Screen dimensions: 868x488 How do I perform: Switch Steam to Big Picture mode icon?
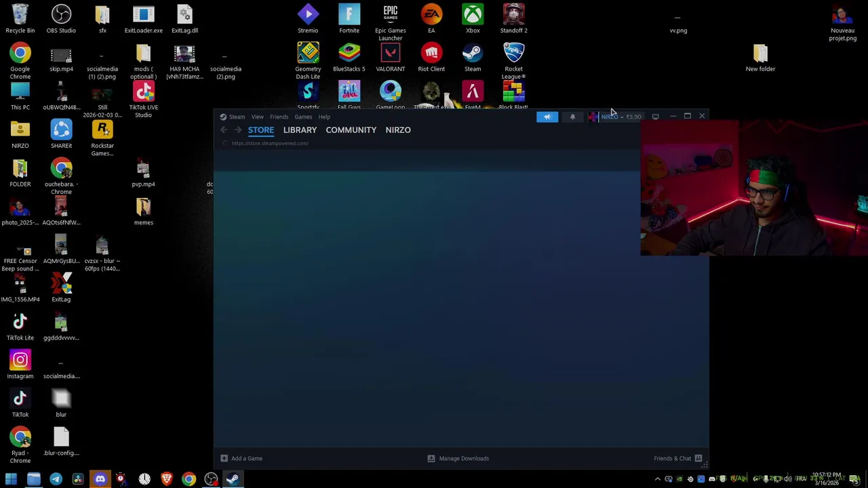[x=655, y=117]
